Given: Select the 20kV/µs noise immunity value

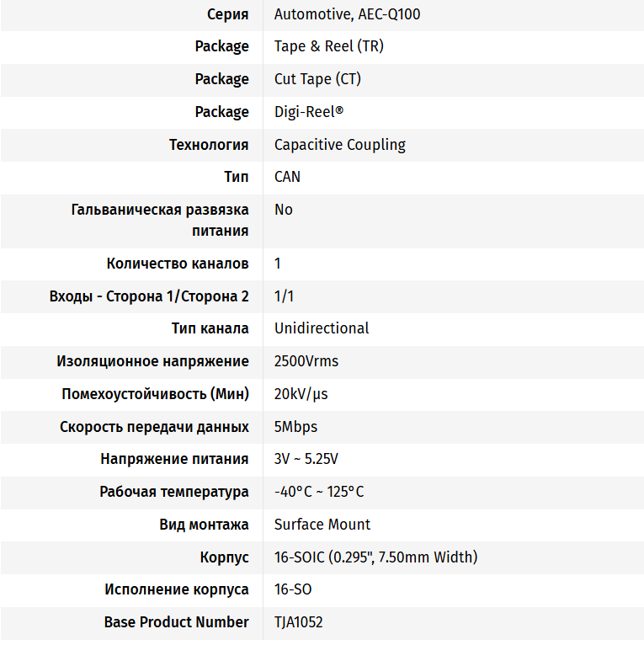Looking at the screenshot, I should tap(301, 394).
